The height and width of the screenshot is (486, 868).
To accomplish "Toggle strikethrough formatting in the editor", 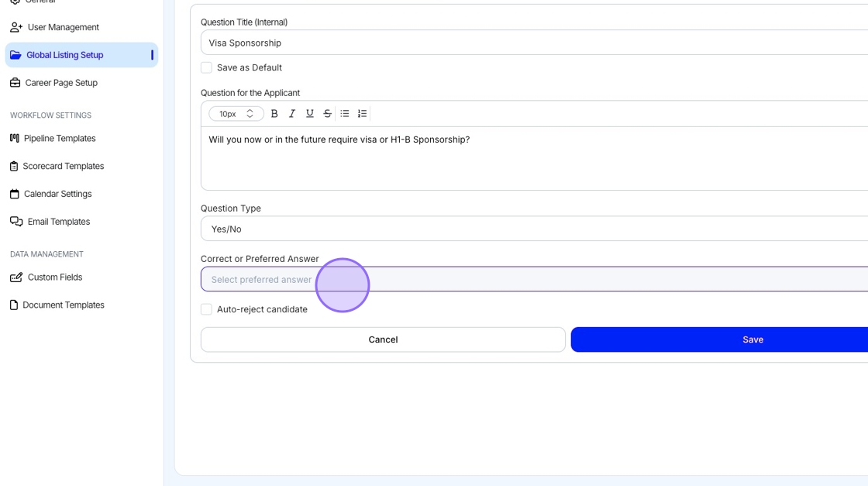I will pos(327,113).
